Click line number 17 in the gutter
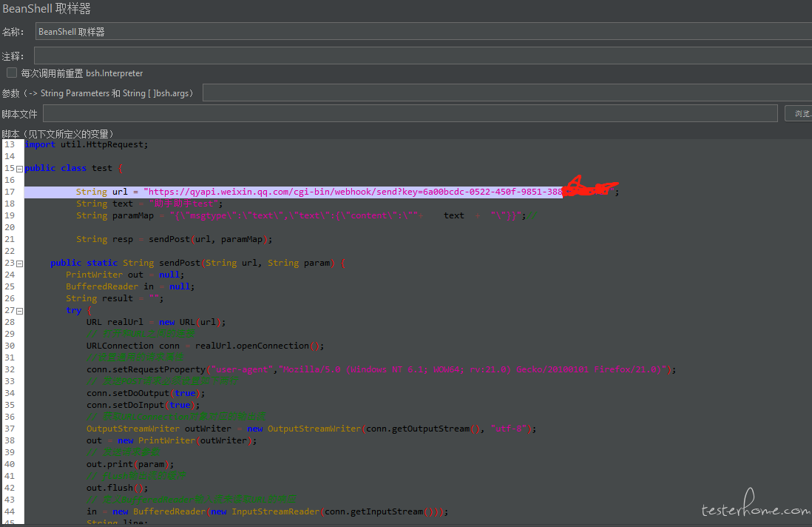812x527 pixels. pyautogui.click(x=10, y=192)
